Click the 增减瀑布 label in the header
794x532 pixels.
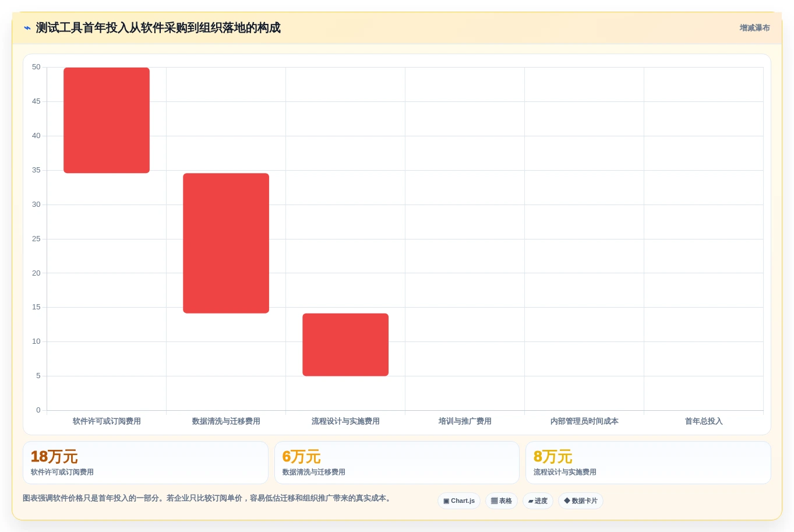(754, 28)
